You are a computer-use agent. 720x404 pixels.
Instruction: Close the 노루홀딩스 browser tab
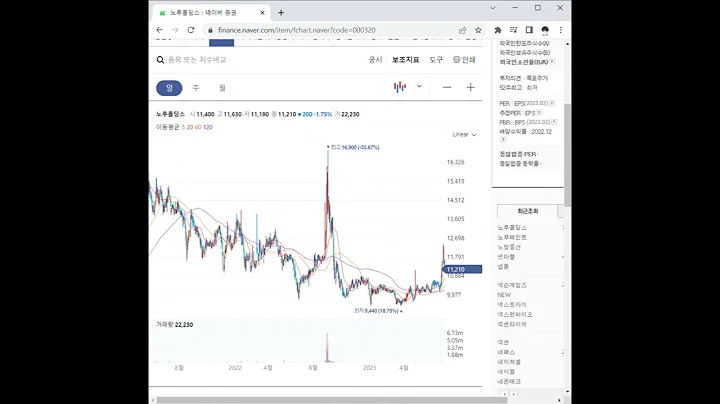coord(263,13)
